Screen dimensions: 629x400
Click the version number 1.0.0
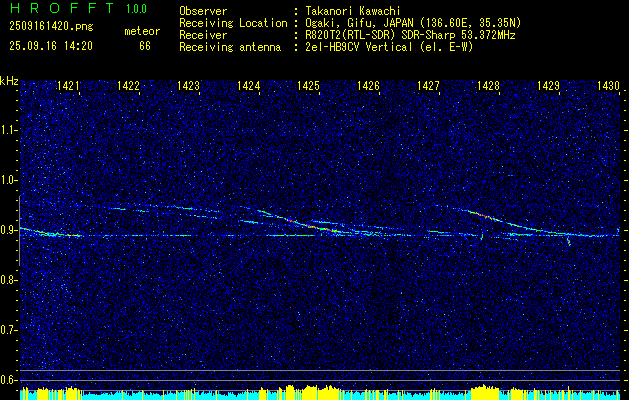tap(136, 9)
